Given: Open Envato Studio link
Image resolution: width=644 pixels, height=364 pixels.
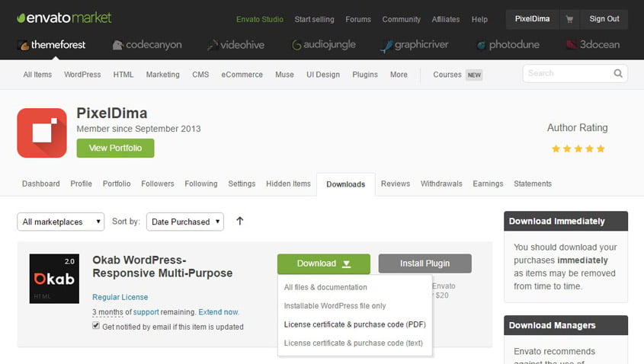Looking at the screenshot, I should (x=260, y=19).
